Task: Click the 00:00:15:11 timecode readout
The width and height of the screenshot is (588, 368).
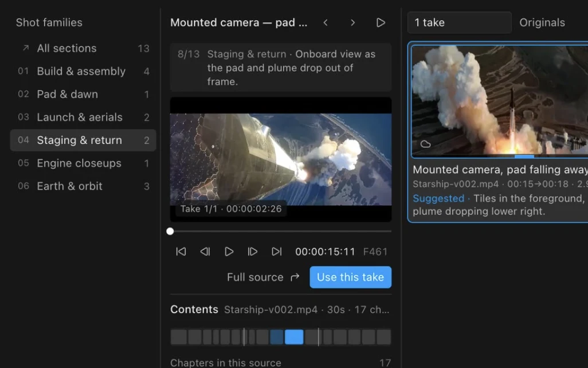Action: point(325,252)
